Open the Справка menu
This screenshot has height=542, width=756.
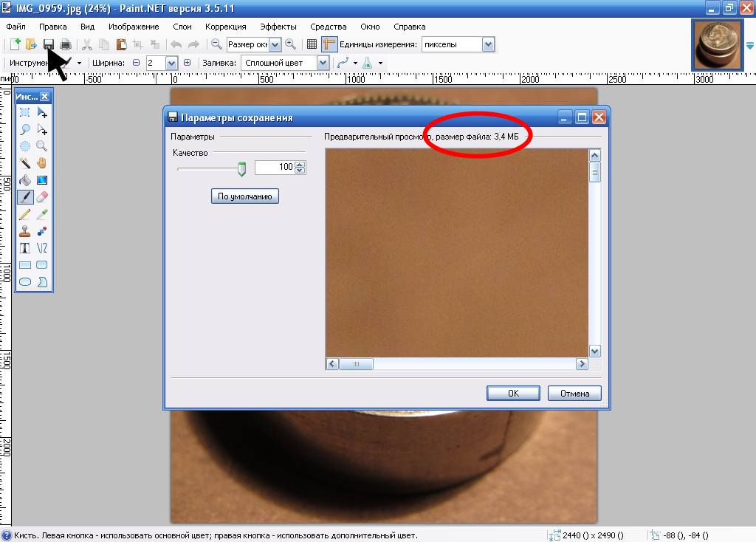[x=409, y=27]
